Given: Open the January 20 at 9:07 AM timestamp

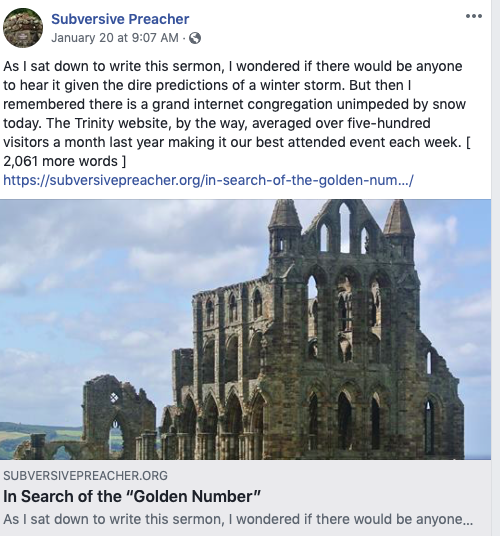Looking at the screenshot, I should pos(115,38).
